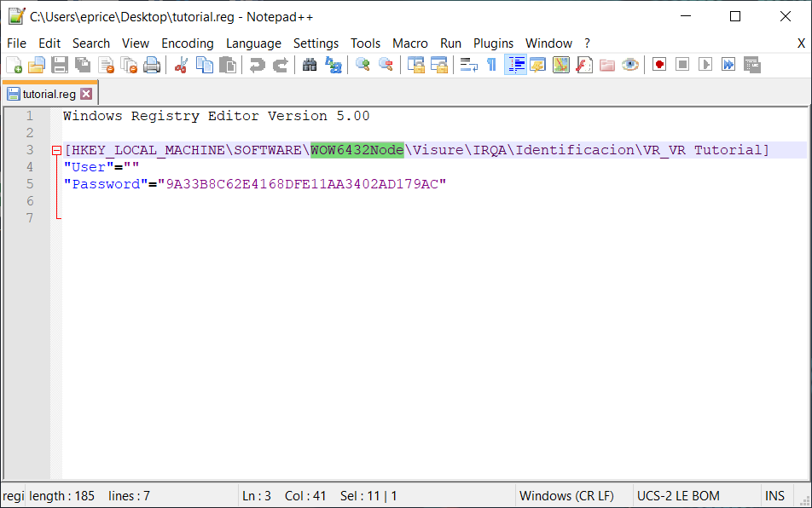Click Run macro multiple times icon
812x508 pixels.
(728, 65)
